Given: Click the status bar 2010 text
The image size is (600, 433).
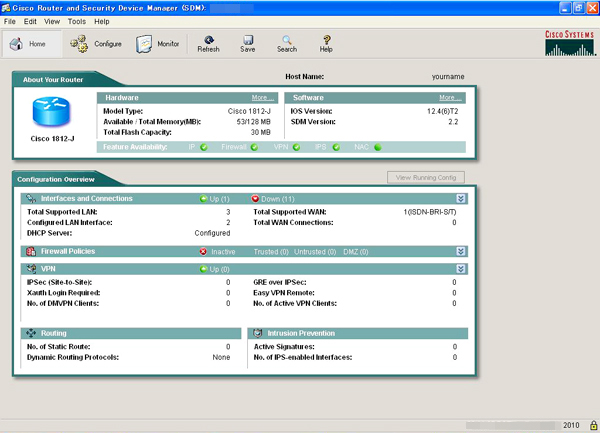Looking at the screenshot, I should 571,425.
